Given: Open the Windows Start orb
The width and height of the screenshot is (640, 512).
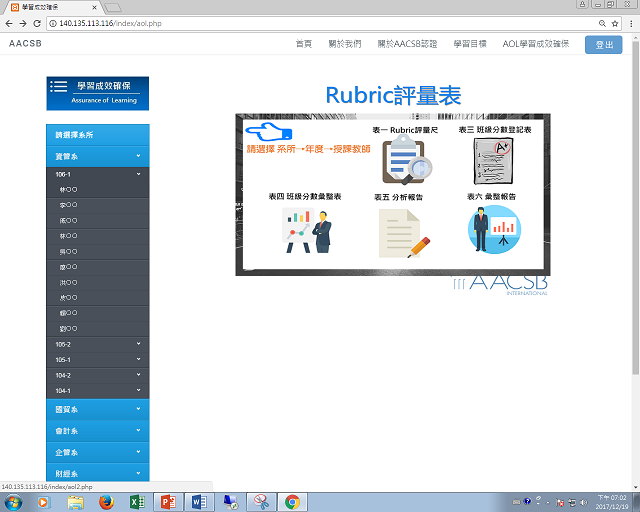Looking at the screenshot, I should [x=13, y=502].
